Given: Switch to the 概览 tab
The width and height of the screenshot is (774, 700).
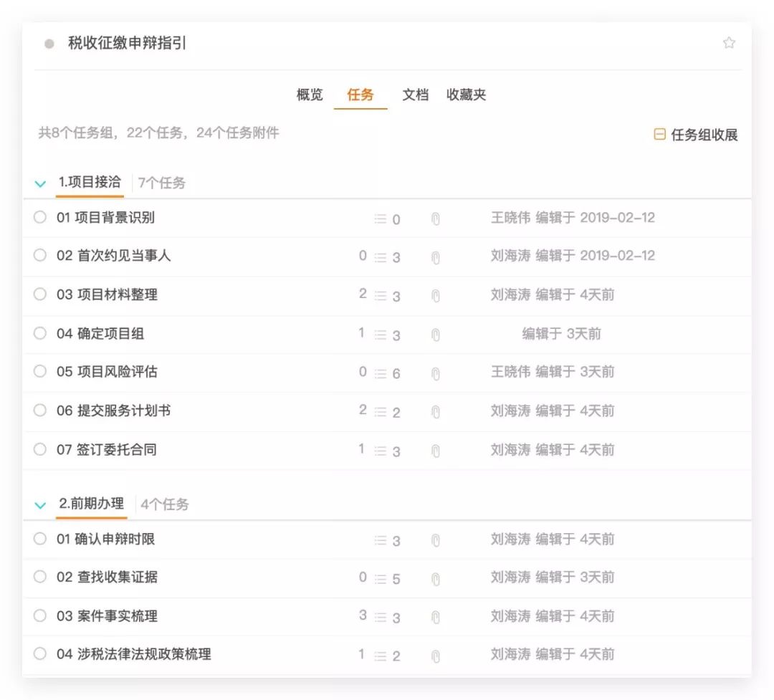Looking at the screenshot, I should 310,95.
